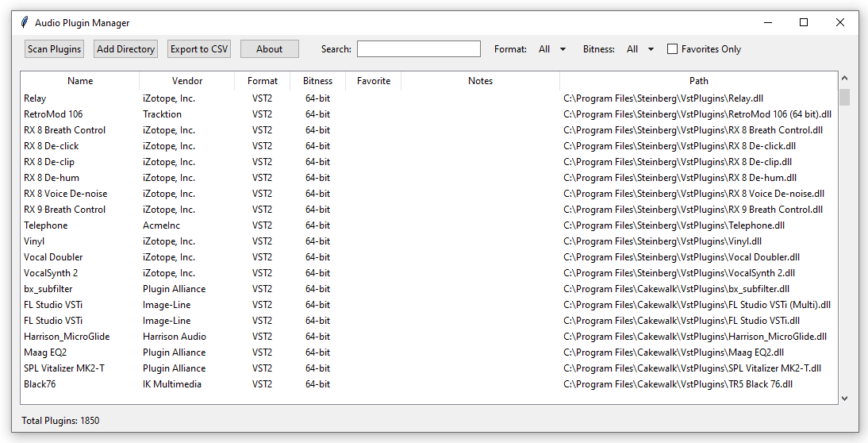Screen dimensions: 868x443
Task: Open the Bitness filter dropdown
Action: point(640,49)
